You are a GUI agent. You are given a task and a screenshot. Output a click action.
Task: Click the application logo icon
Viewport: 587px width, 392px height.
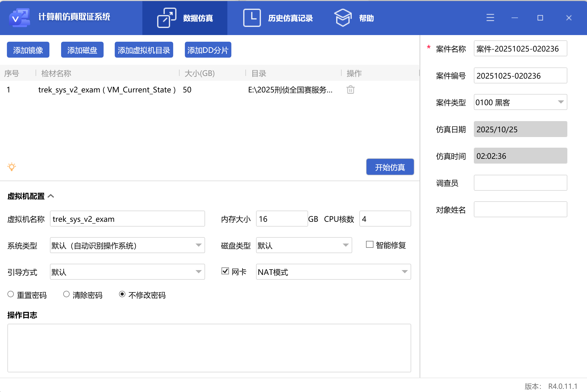point(19,18)
